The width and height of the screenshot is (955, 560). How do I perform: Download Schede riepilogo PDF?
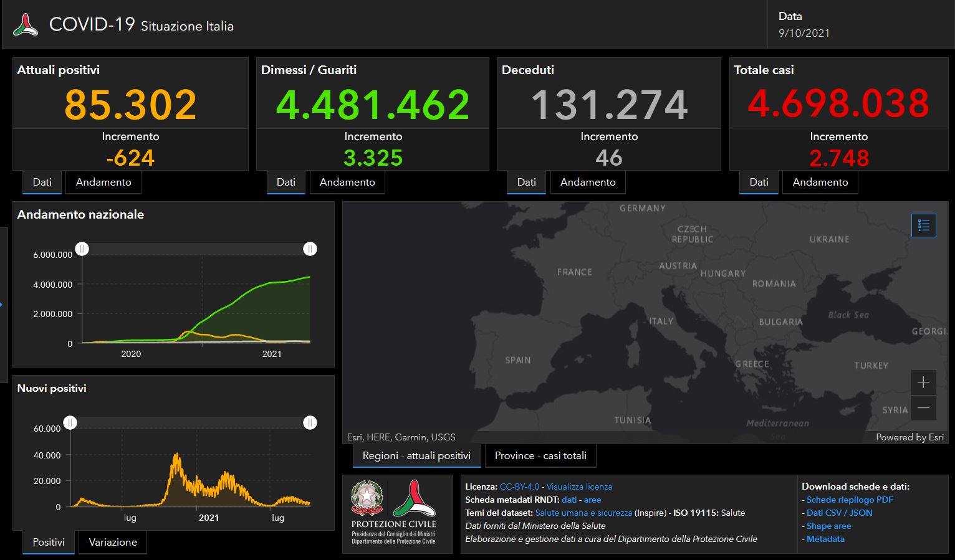click(x=850, y=500)
